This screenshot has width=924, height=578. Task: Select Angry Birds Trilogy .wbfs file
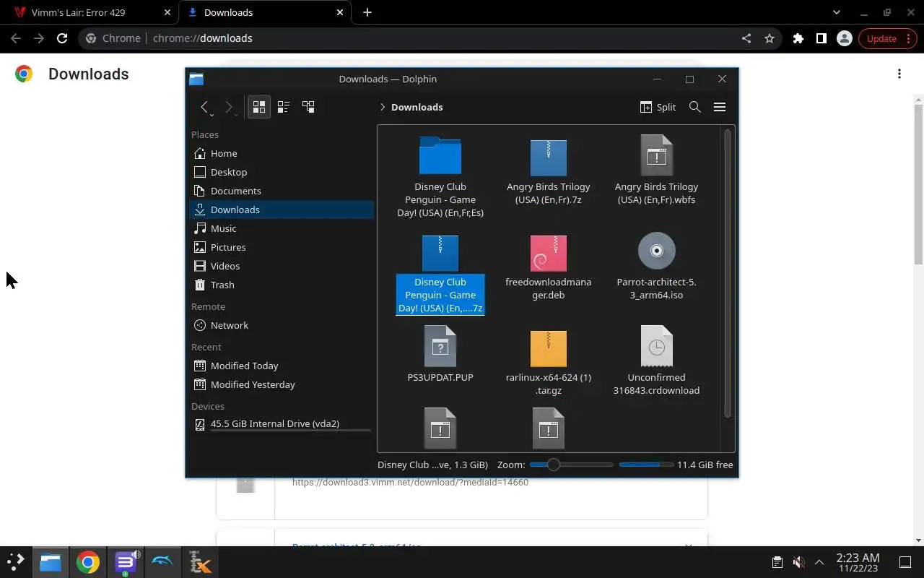pos(656,155)
